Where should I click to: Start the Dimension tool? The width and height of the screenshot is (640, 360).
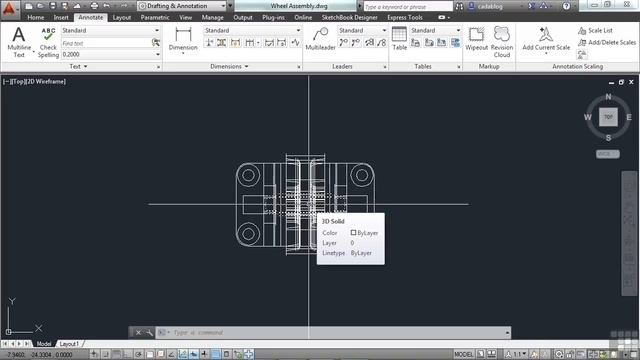[183, 40]
